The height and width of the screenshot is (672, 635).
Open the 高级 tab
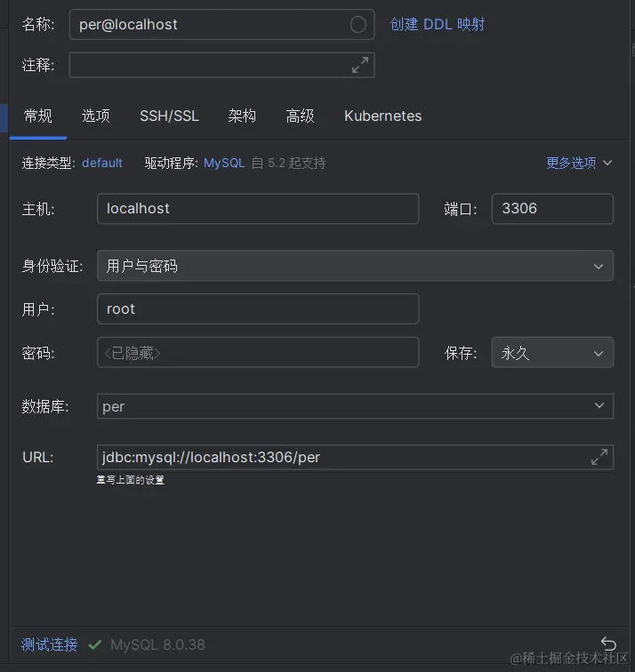coord(300,116)
